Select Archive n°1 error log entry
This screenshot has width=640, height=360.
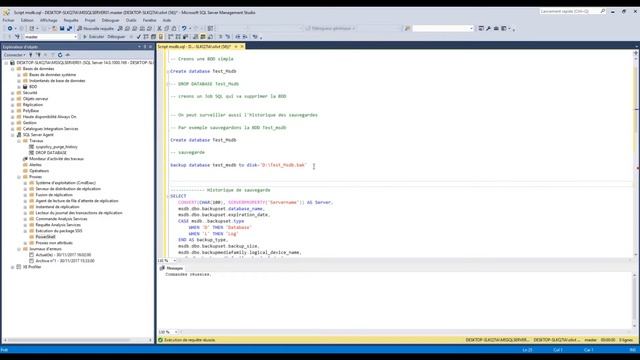(x=65, y=261)
